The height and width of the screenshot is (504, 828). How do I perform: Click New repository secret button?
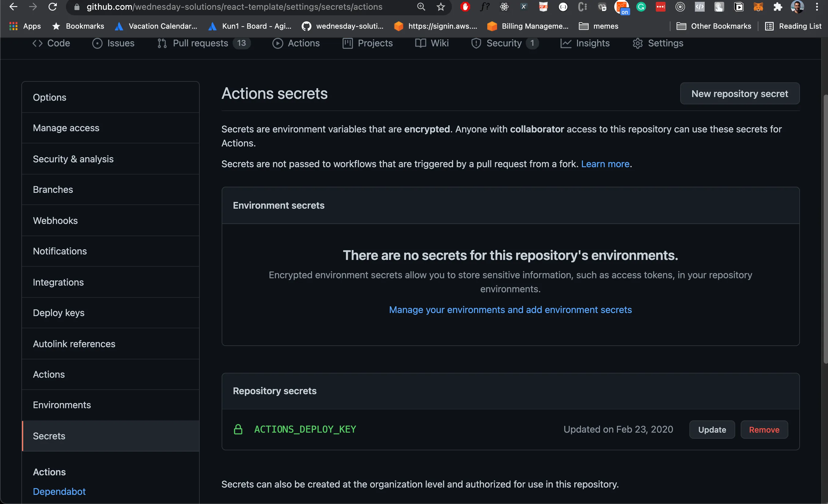[740, 94]
